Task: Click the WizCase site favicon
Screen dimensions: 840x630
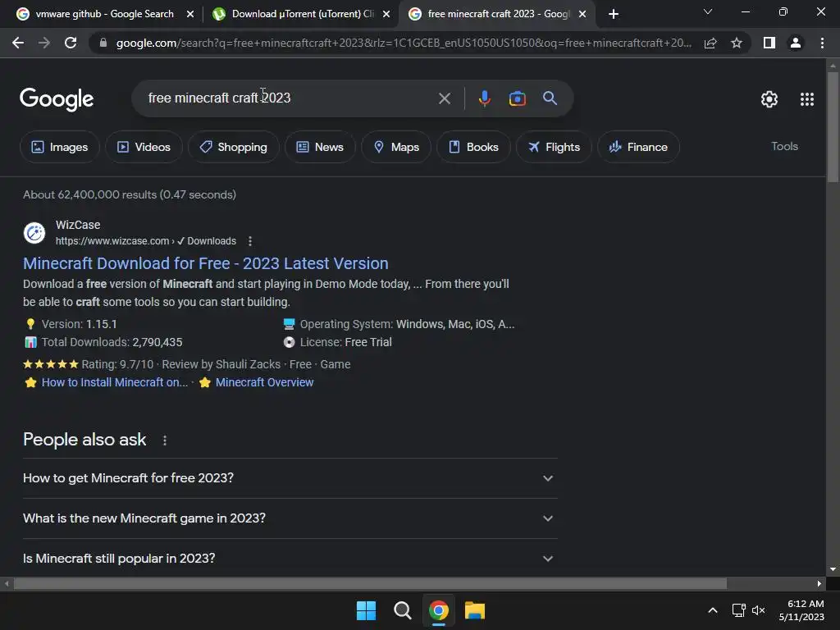Action: click(x=34, y=233)
